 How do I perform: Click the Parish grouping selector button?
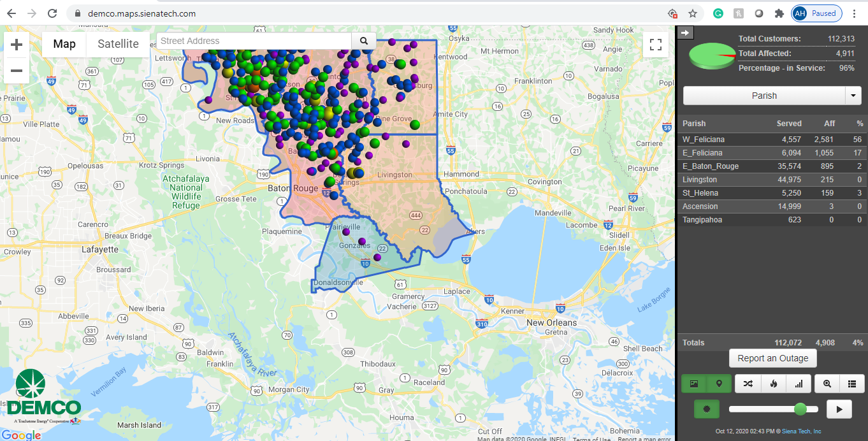(763, 96)
